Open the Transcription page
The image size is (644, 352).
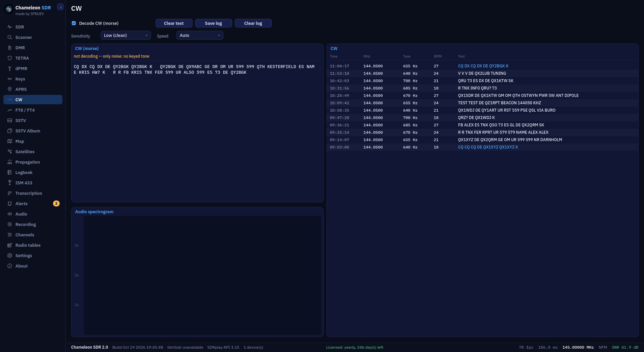33,193
